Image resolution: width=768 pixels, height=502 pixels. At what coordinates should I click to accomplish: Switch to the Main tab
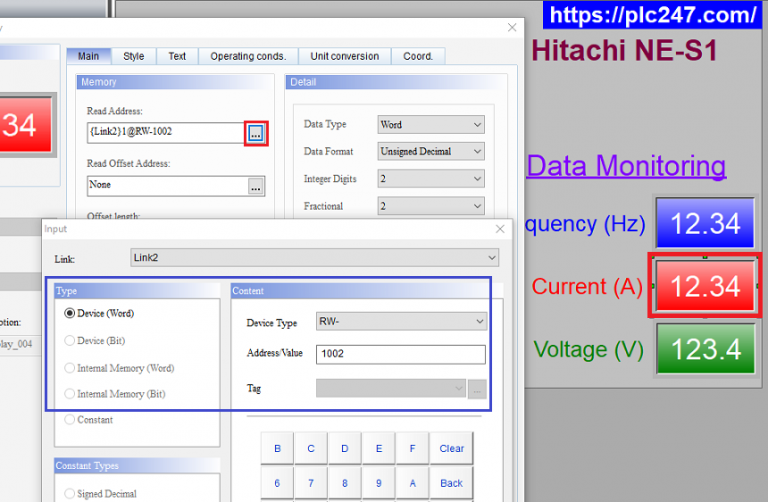point(89,56)
